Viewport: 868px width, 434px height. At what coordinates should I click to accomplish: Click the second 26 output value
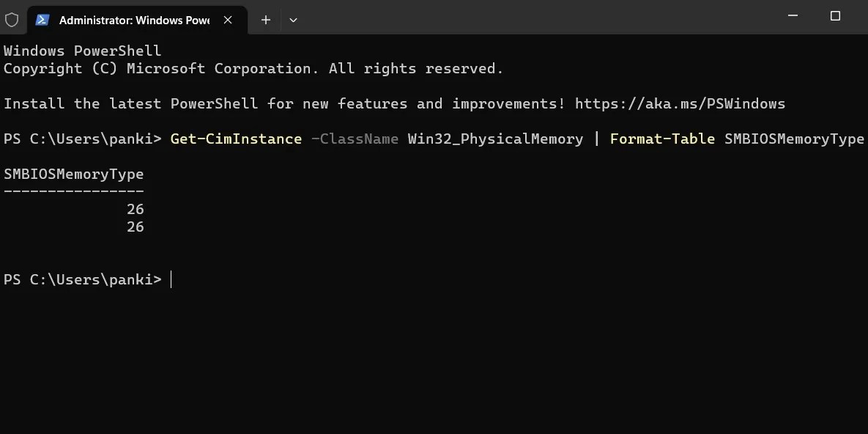pyautogui.click(x=136, y=227)
